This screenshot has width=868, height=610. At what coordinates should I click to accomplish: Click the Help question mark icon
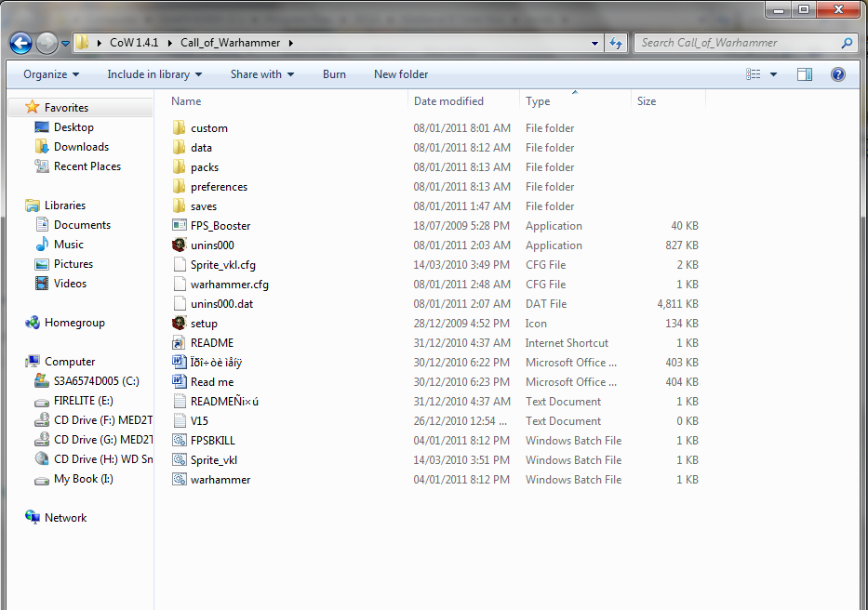point(837,74)
